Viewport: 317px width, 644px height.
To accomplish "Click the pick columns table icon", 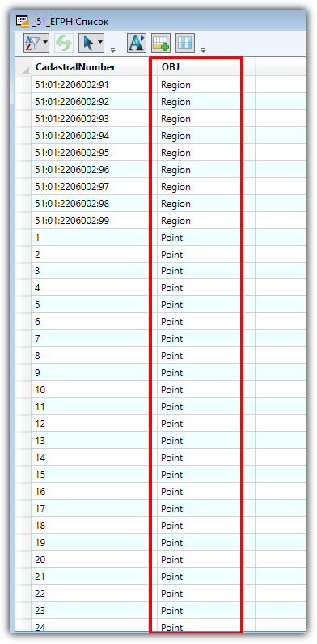I will pos(185,43).
